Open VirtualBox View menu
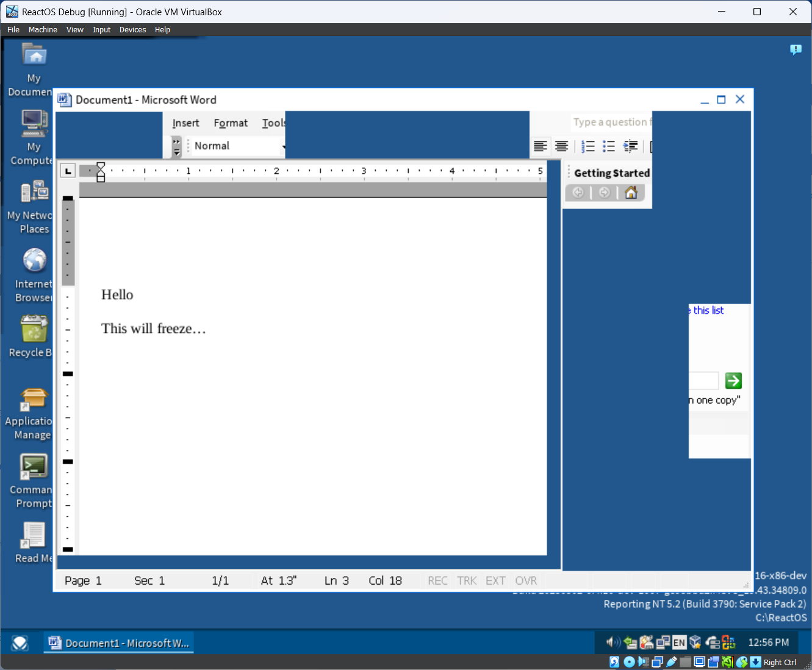The height and width of the screenshot is (670, 812). tap(75, 29)
